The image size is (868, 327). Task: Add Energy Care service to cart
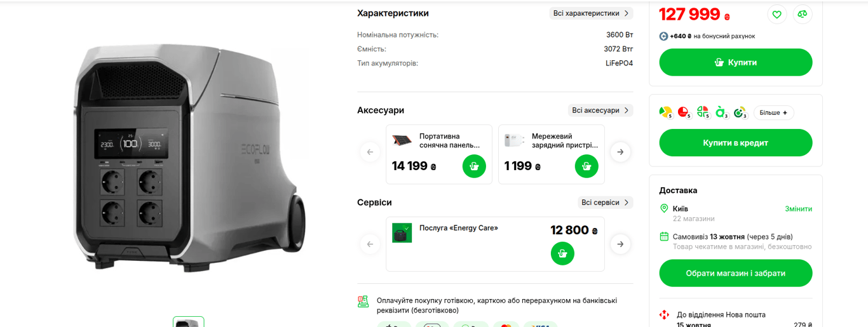(562, 253)
